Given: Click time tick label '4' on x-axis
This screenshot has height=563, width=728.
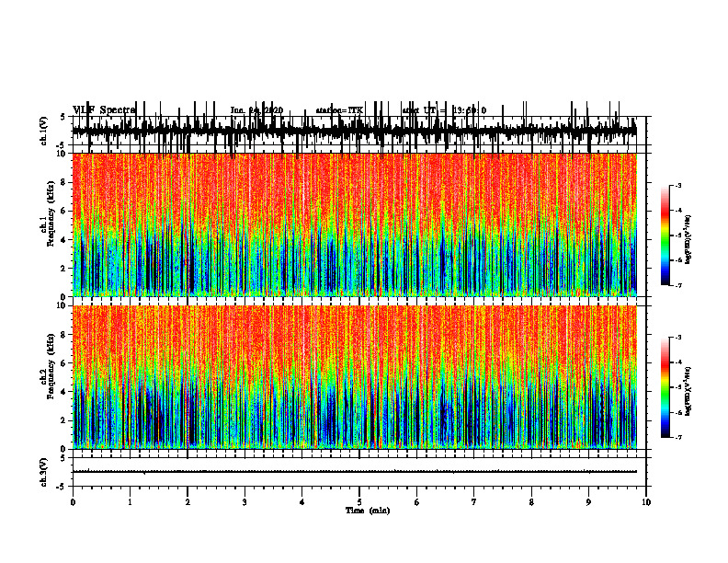Looking at the screenshot, I should coord(301,502).
